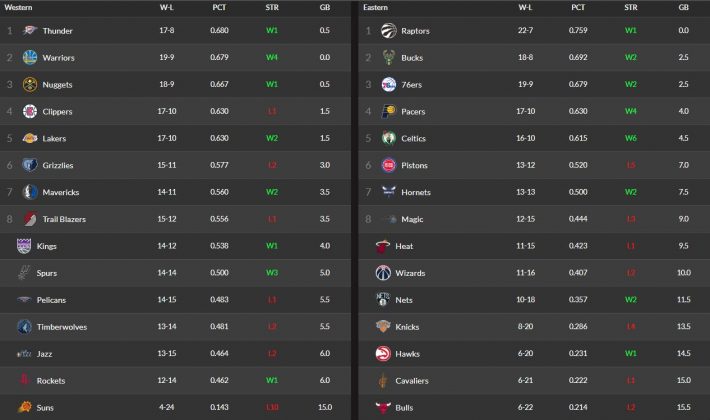
Task: Sort Eastern table by PCT column
Action: (x=577, y=7)
